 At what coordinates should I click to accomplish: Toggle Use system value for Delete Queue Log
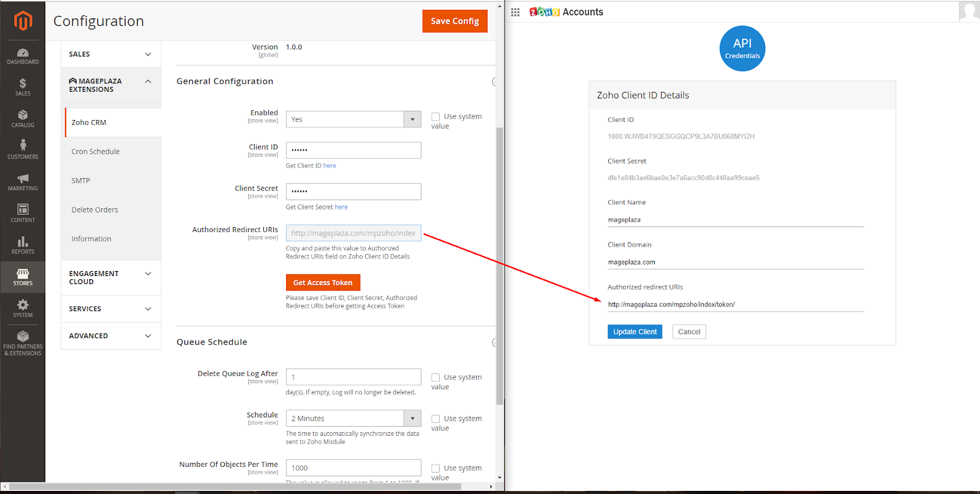point(435,378)
